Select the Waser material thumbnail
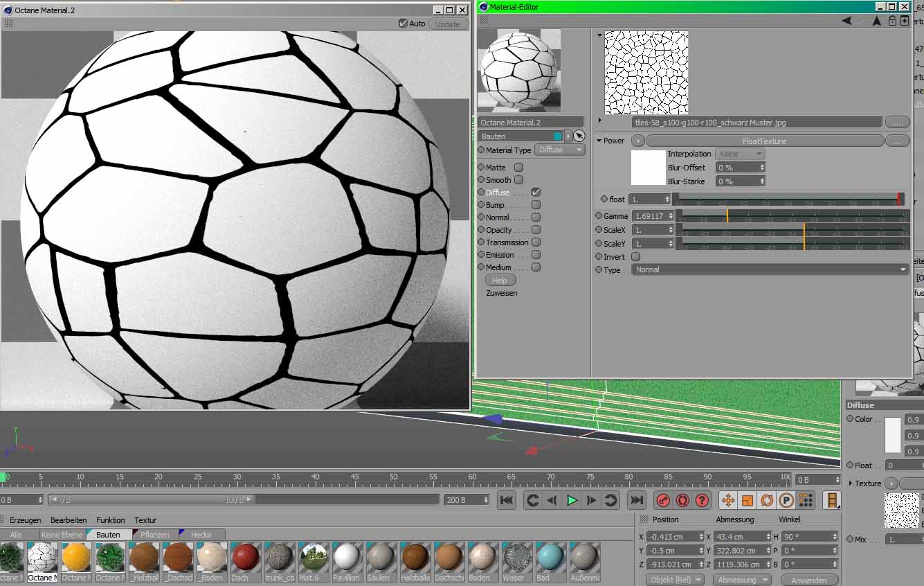The image size is (924, 586). point(516,557)
